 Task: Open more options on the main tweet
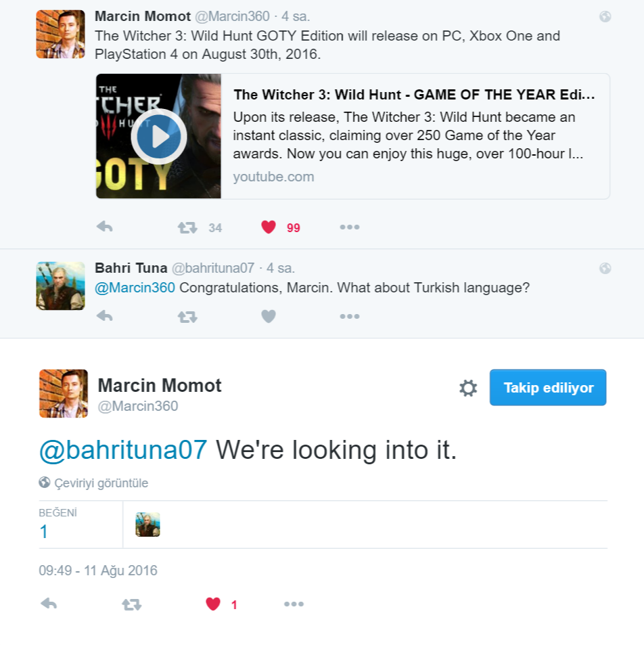294,604
